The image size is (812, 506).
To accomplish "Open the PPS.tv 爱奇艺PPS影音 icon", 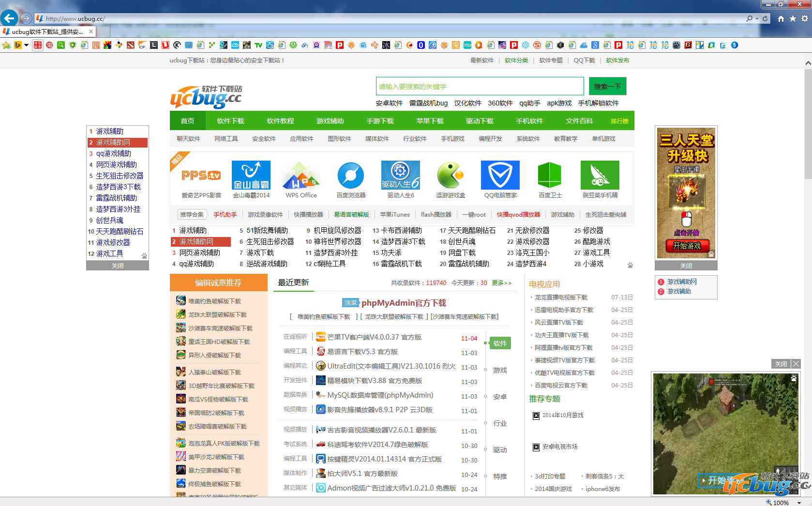I will pos(201,175).
